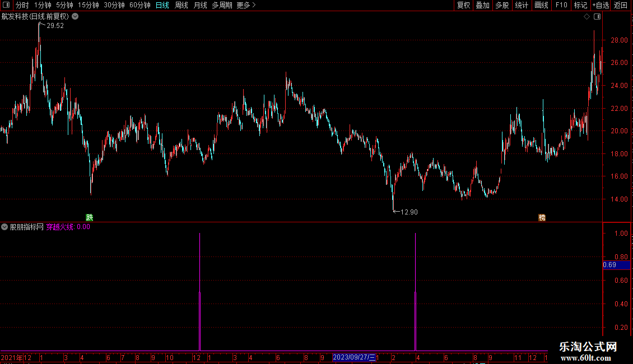The width and height of the screenshot is (633, 364).
Task: Open 统计 statistics
Action: (522, 5)
